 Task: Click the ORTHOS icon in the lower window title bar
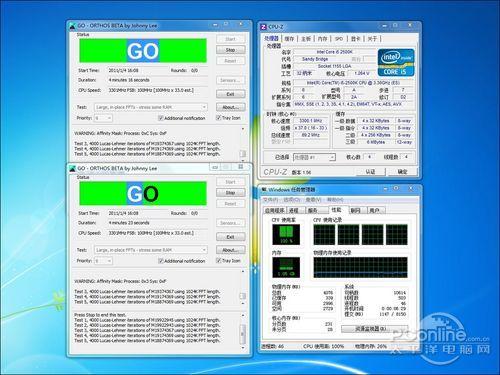coord(72,168)
